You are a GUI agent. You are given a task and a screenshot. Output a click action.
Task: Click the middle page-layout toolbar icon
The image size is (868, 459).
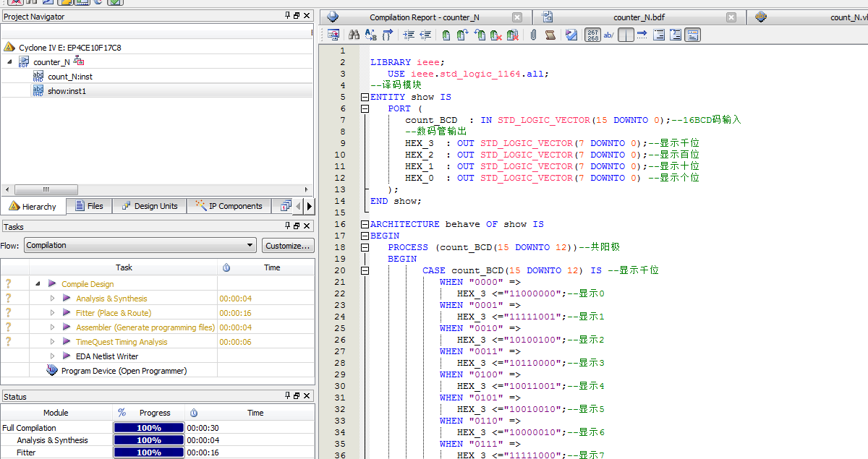[x=676, y=34]
